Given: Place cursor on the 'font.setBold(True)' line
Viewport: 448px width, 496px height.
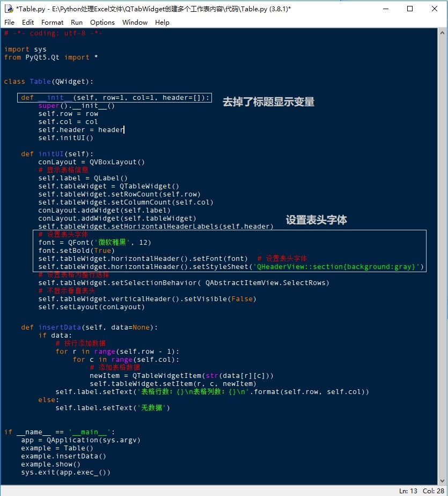Looking at the screenshot, I should [68, 251].
